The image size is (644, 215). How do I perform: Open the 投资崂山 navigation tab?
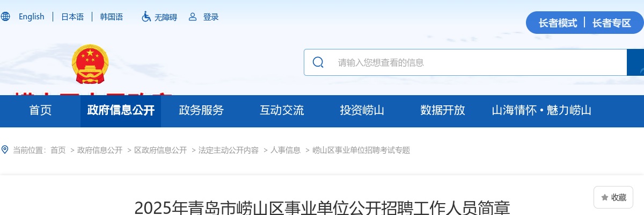(362, 111)
